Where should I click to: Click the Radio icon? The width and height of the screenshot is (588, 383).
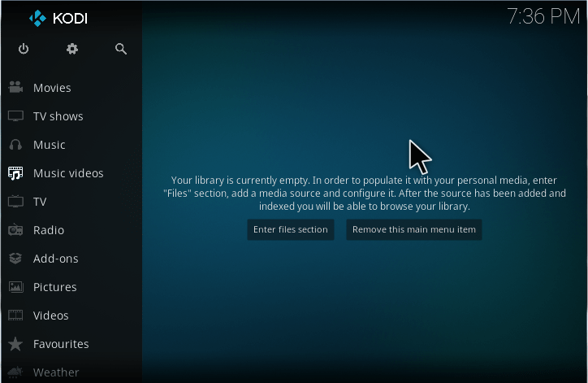tap(15, 230)
